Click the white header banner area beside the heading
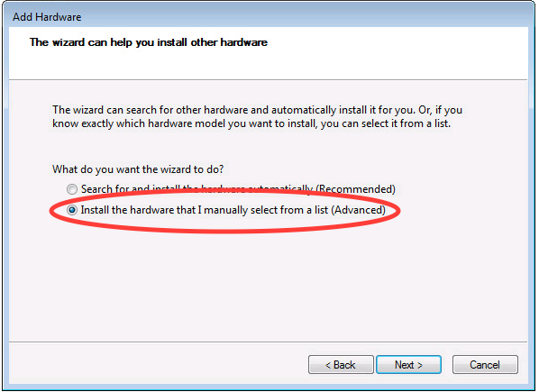Screen dimensions: 539x392 pyautogui.click(x=396, y=51)
